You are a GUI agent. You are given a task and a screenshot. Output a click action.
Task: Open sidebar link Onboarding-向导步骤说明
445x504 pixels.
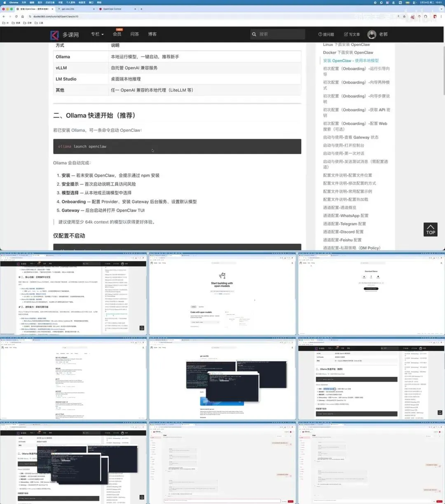[356, 98]
